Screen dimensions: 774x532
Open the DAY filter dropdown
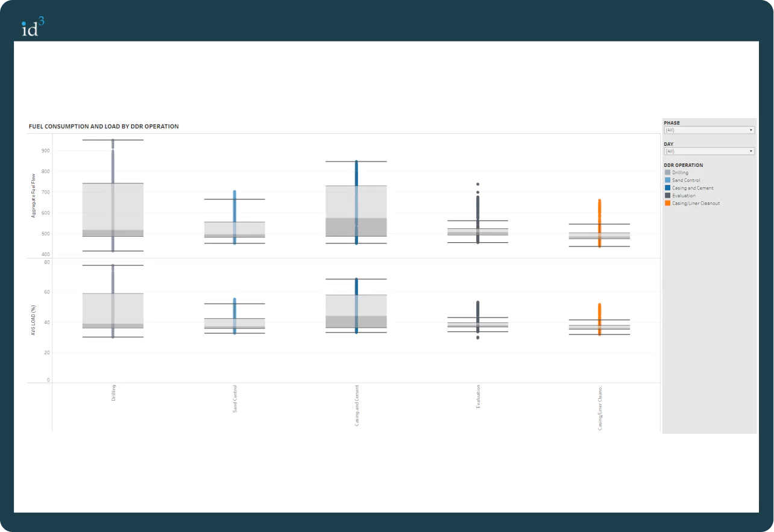(x=709, y=151)
